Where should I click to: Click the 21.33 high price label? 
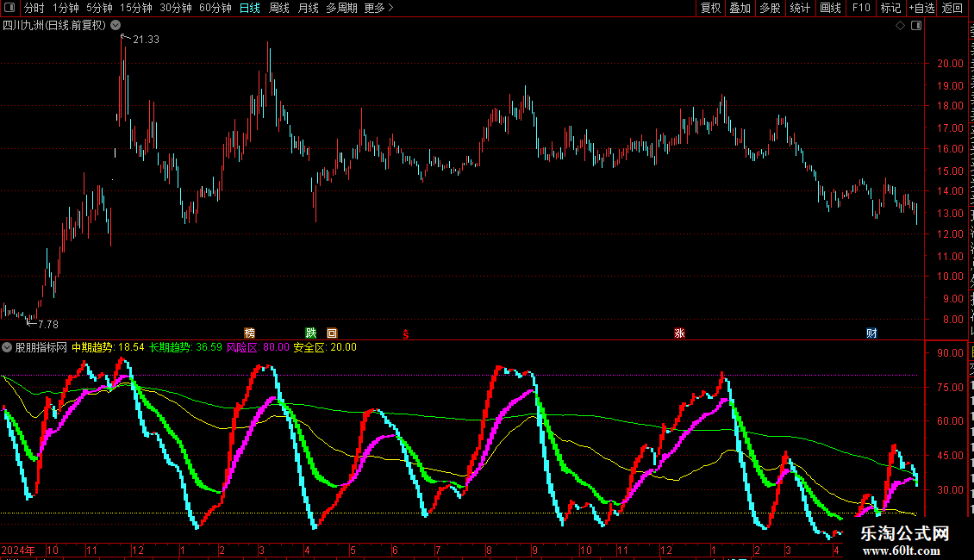pyautogui.click(x=146, y=40)
